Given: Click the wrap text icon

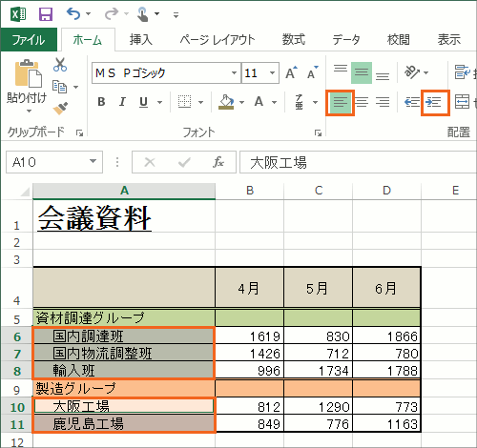Looking at the screenshot, I should 462,72.
